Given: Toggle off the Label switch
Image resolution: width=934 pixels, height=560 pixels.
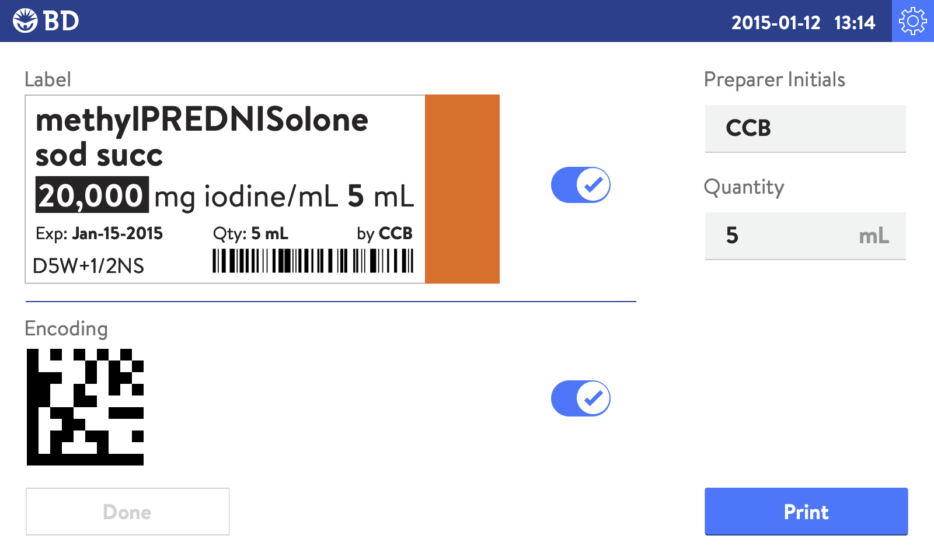Looking at the screenshot, I should click(x=581, y=185).
